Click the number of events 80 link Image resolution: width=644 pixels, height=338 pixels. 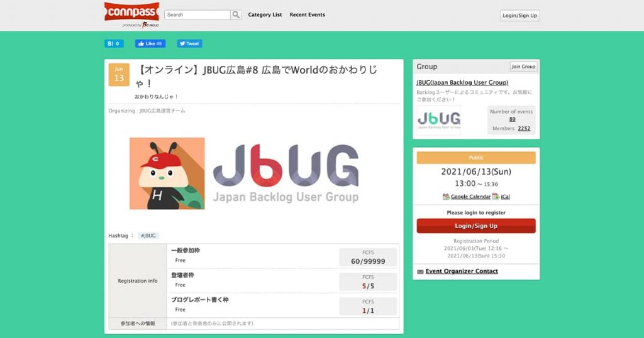[512, 119]
